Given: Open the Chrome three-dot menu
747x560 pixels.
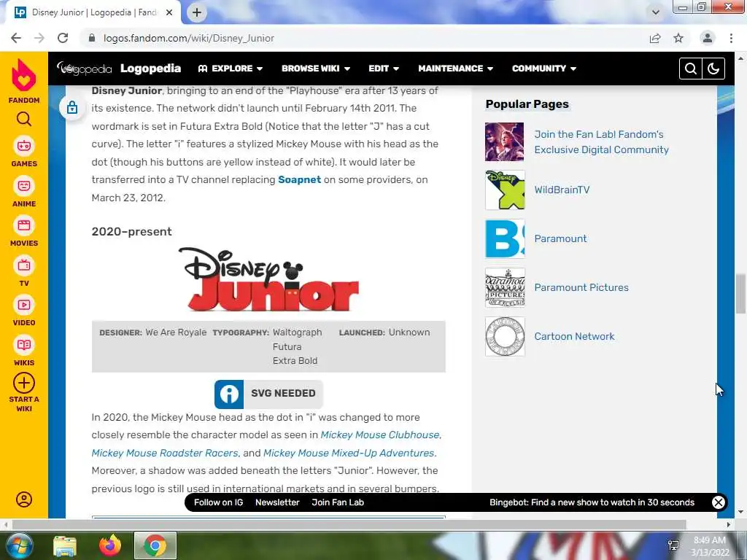Looking at the screenshot, I should (731, 38).
